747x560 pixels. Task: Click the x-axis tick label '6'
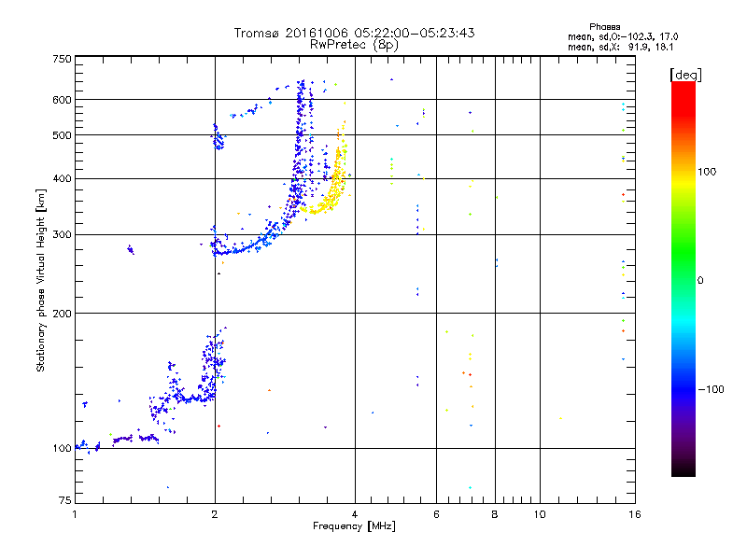[x=436, y=514]
